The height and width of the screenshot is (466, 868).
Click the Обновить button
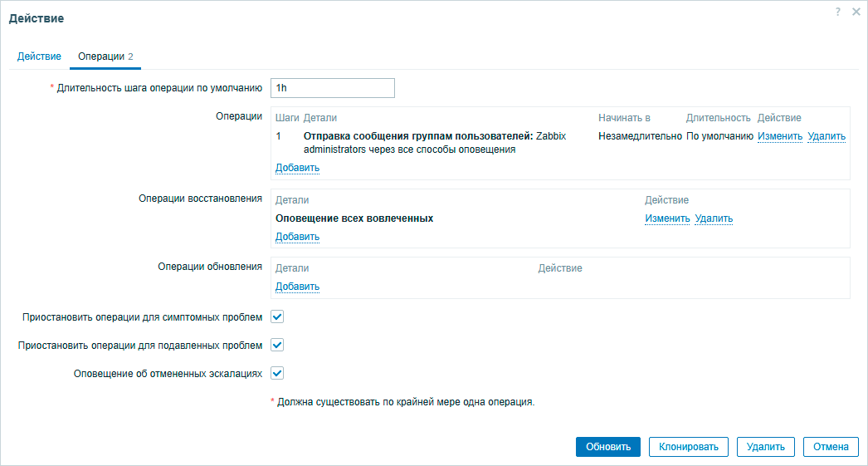pyautogui.click(x=608, y=447)
